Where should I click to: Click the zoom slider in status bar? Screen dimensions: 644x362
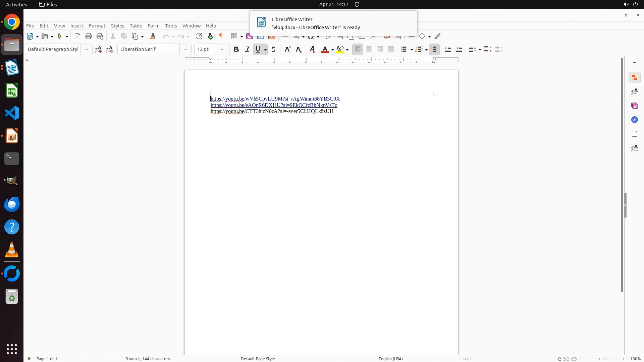[604, 359]
